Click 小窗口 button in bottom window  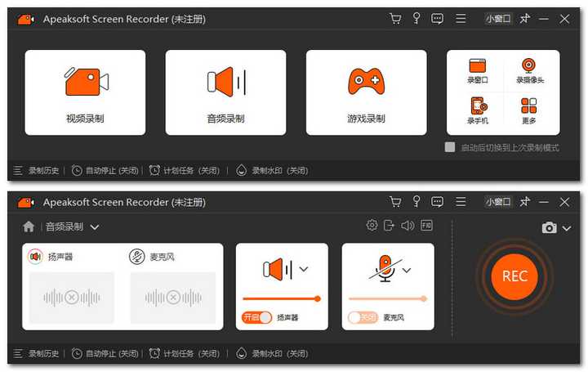click(498, 202)
